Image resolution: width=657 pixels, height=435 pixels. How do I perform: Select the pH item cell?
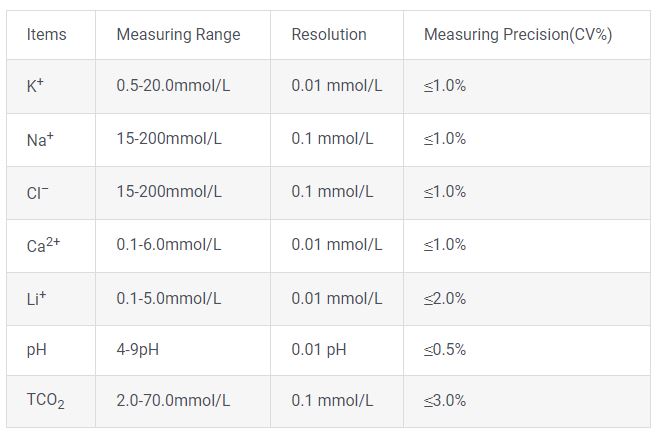click(x=36, y=350)
